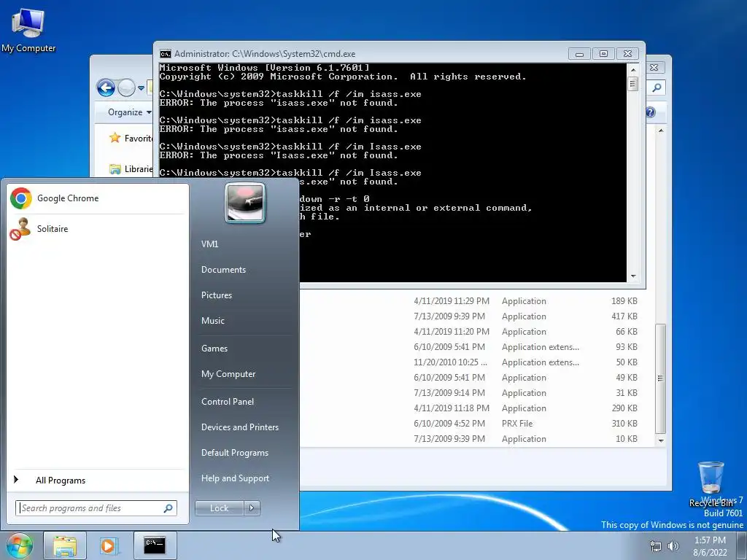Click the Windows Start orb
Viewport: 747px width, 560px height.
[x=19, y=545]
